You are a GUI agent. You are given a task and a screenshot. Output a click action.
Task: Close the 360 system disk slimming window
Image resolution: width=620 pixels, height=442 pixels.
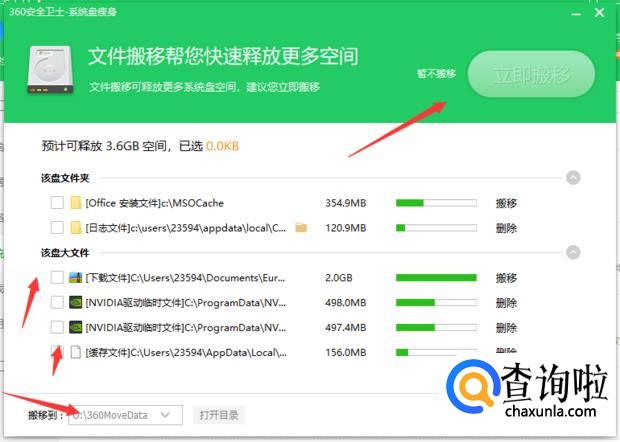point(599,13)
